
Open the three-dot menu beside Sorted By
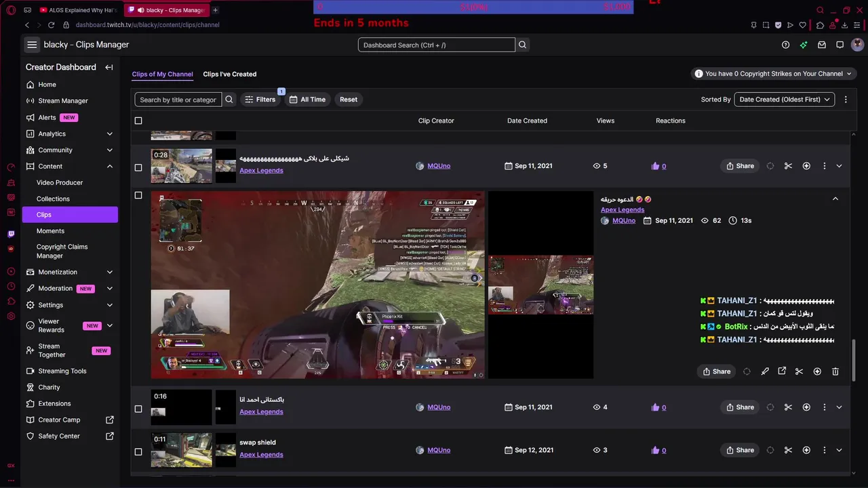coord(846,100)
